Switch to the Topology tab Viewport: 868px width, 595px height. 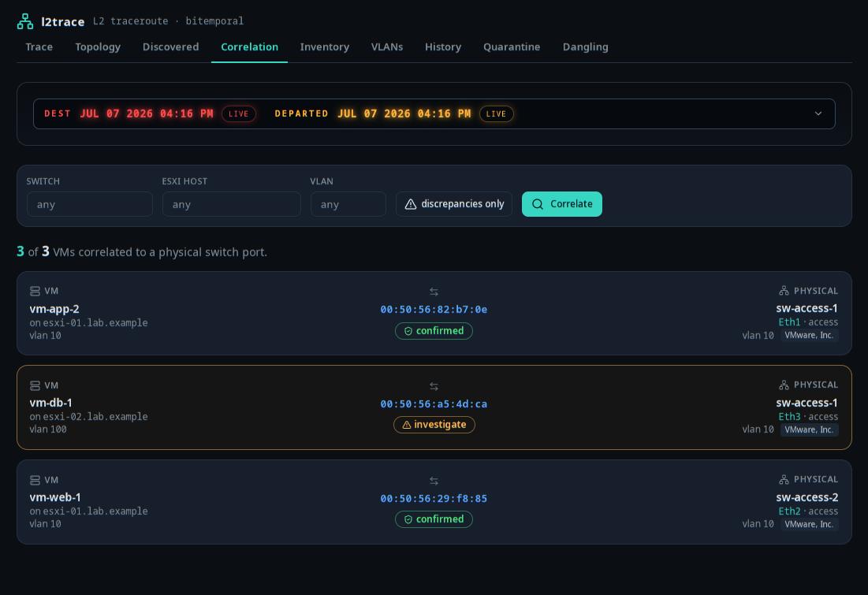(98, 47)
